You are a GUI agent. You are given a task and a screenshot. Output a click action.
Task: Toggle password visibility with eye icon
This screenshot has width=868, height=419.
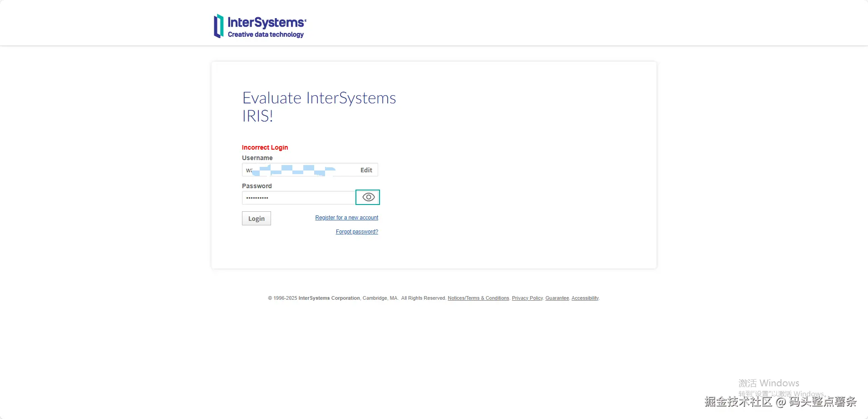[368, 197]
